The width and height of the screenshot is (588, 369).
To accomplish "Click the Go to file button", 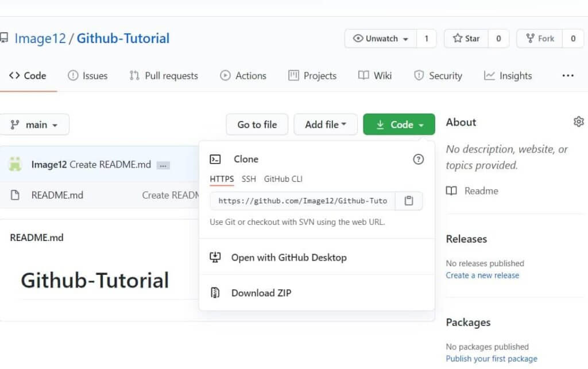I will pyautogui.click(x=257, y=125).
